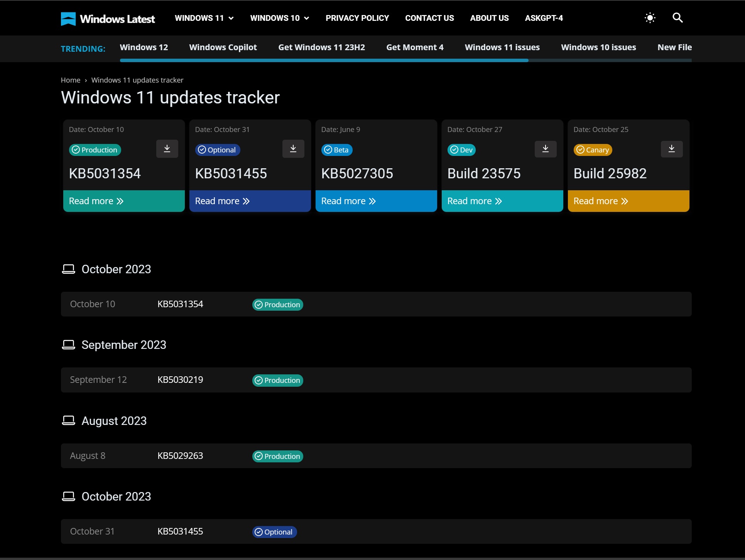Toggle the light/dark theme sun icon
745x560 pixels.
[650, 18]
